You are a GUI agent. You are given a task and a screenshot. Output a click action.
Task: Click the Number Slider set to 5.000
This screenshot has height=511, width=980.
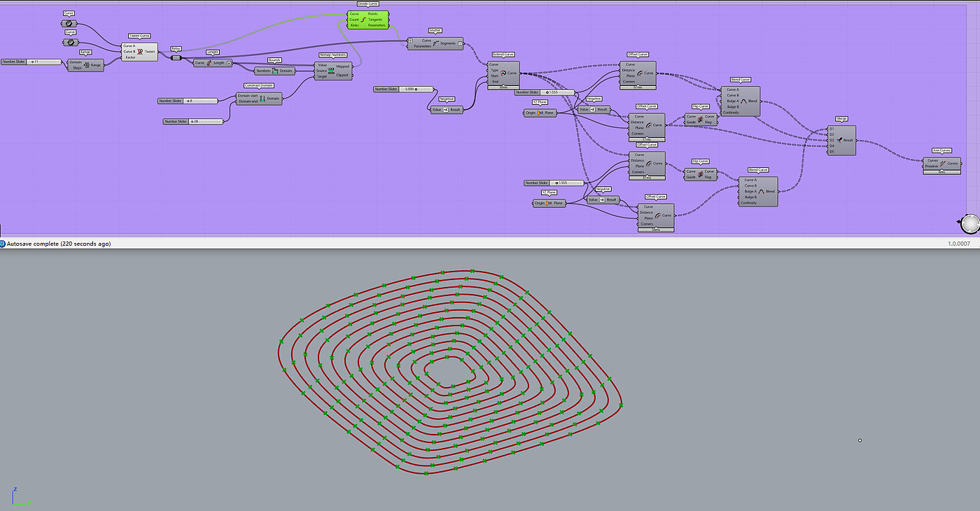[x=405, y=89]
